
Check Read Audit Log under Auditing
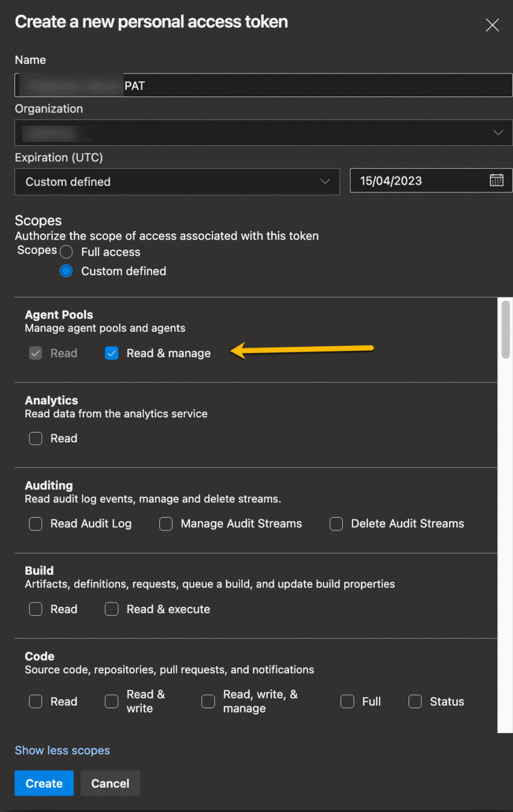(36, 524)
